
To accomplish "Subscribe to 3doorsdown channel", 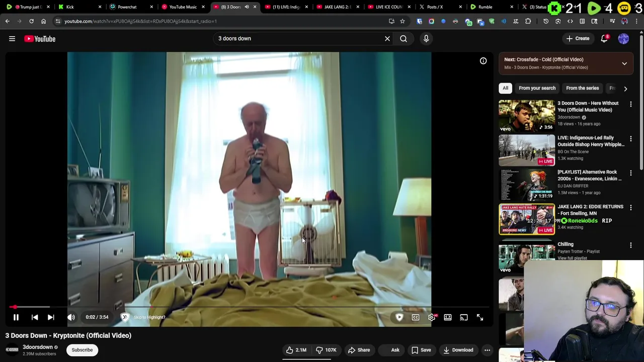I will pos(82,350).
